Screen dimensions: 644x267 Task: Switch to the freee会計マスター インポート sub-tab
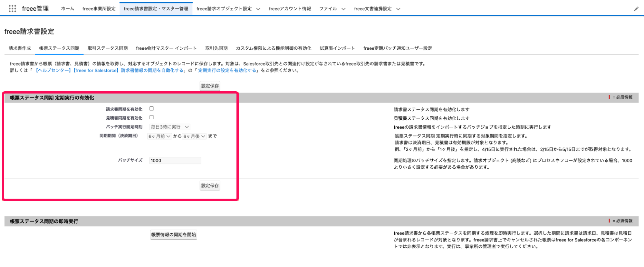pos(166,48)
